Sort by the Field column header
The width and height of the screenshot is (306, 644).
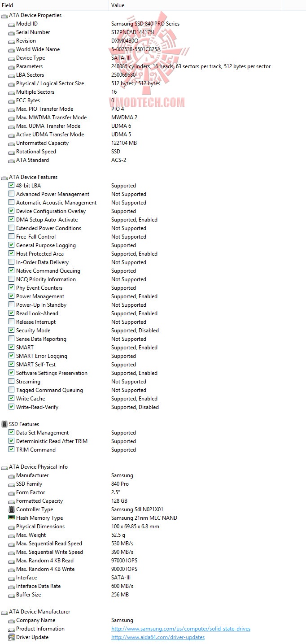54,5
